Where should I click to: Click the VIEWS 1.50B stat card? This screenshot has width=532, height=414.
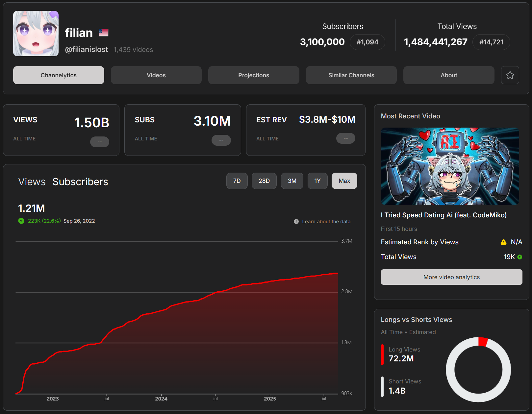click(x=61, y=130)
